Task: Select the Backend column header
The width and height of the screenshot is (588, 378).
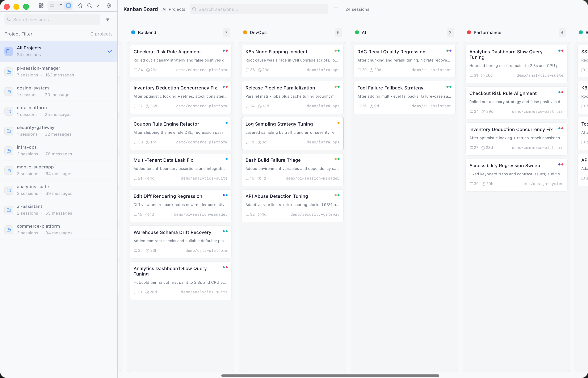Action: 147,32
